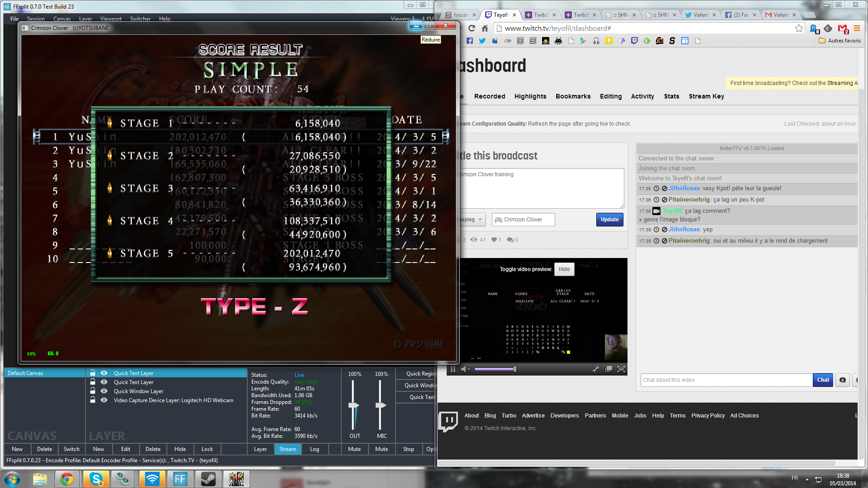The width and height of the screenshot is (868, 488).
Task: Send message with Chat button
Action: click(x=823, y=380)
